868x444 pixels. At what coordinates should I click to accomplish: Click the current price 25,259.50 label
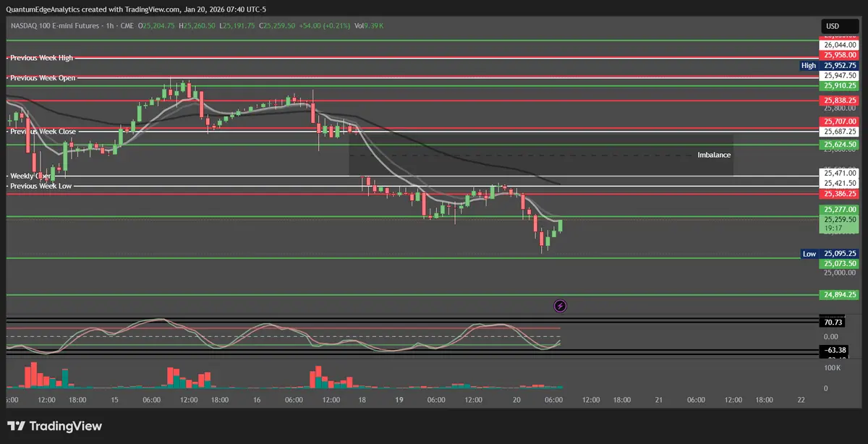[x=839, y=219]
